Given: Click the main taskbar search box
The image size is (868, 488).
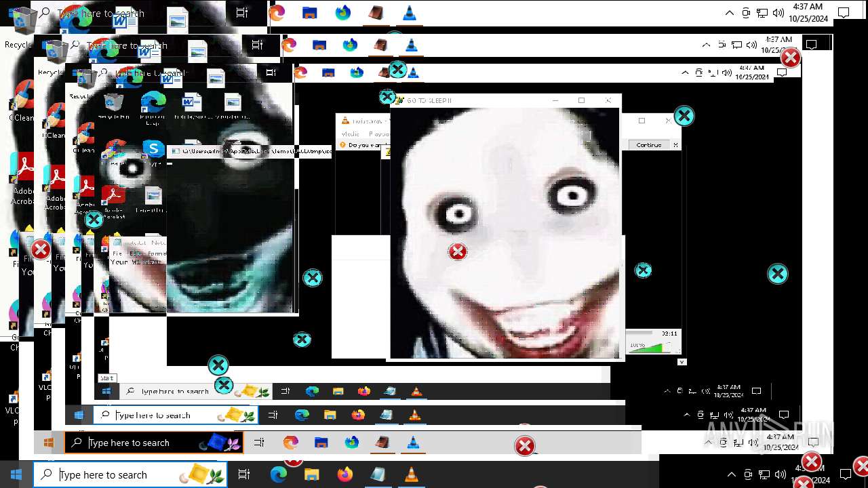Looking at the screenshot, I should [x=130, y=474].
